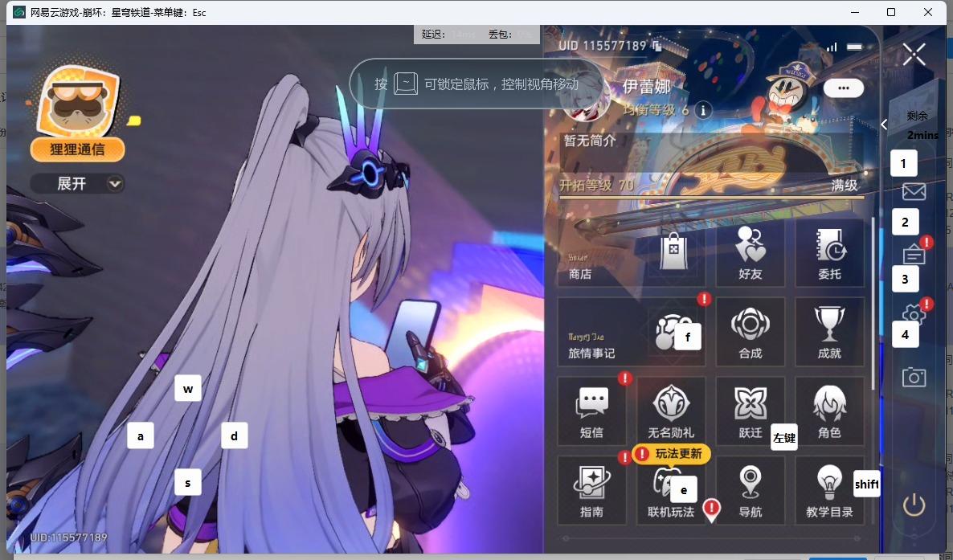
Task: Open the 教学目录 tutorial tile
Action: point(829,490)
